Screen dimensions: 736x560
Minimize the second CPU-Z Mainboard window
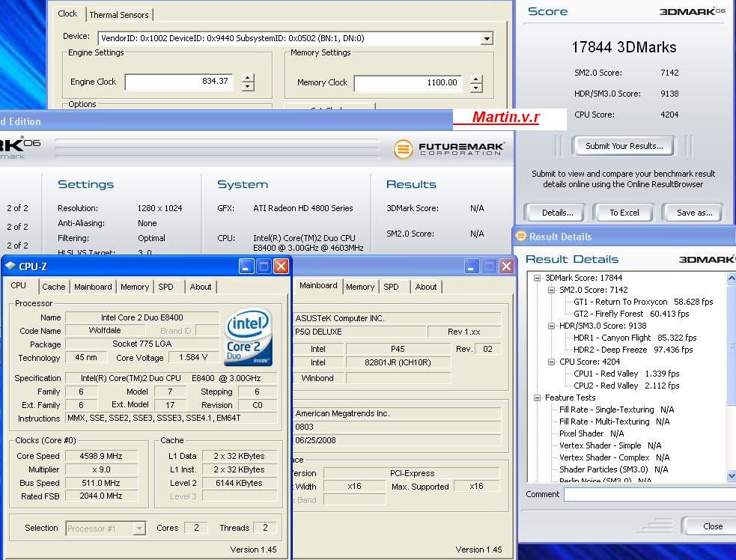(x=472, y=267)
